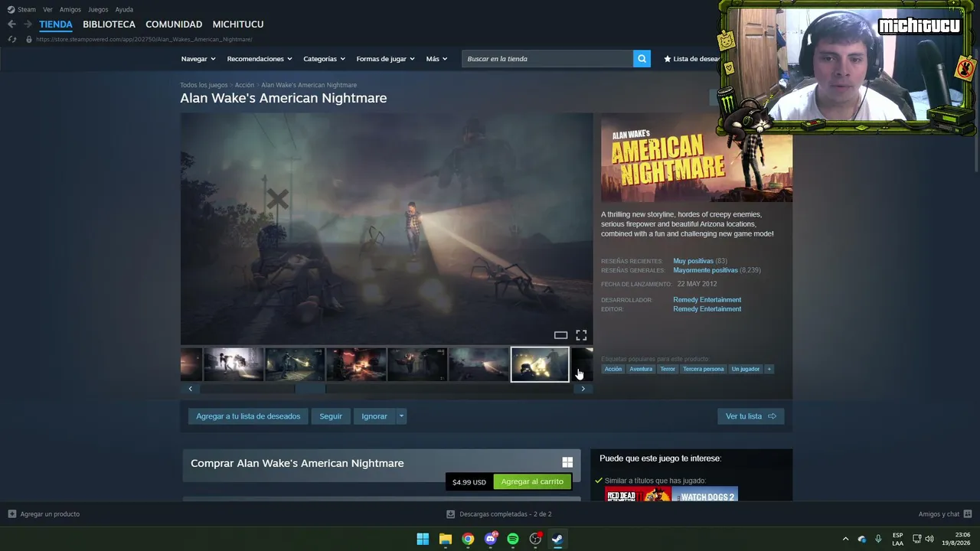This screenshot has width=980, height=551.
Task: Show hidden system tray icons
Action: click(845, 539)
